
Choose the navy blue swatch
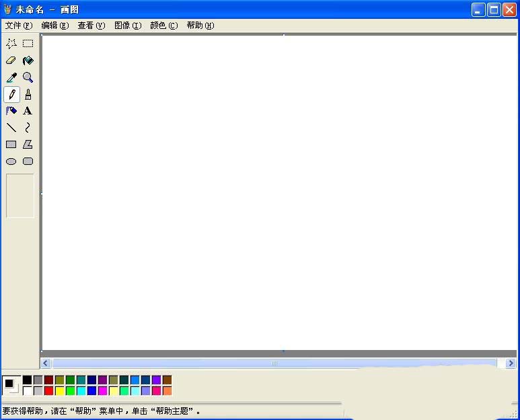pos(92,380)
